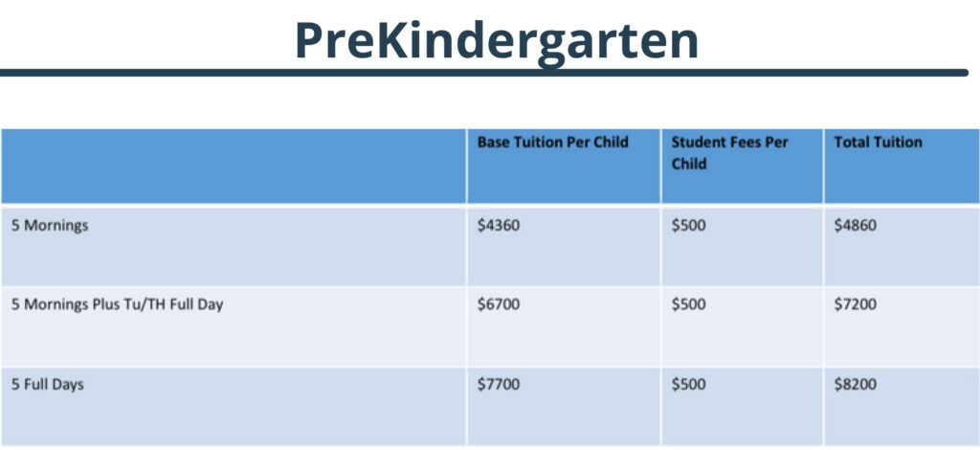Click the word Child under Student Fees Per
980x450 pixels.
coord(689,164)
